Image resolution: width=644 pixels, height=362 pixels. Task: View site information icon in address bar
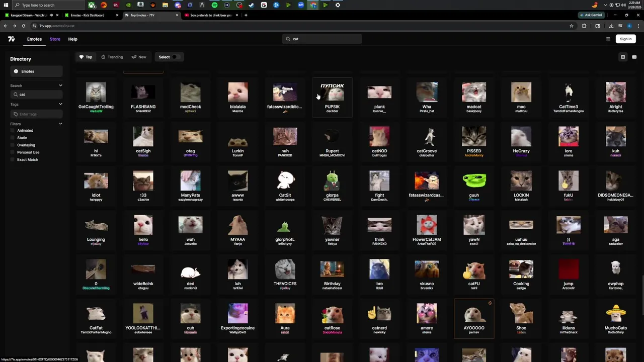coord(35,26)
